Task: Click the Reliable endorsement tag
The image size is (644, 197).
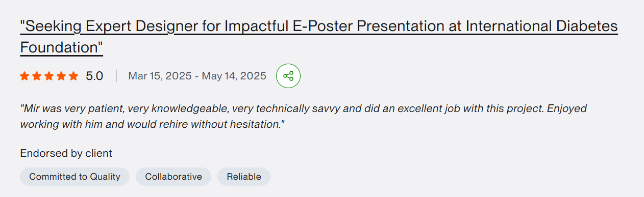Action: pyautogui.click(x=244, y=177)
